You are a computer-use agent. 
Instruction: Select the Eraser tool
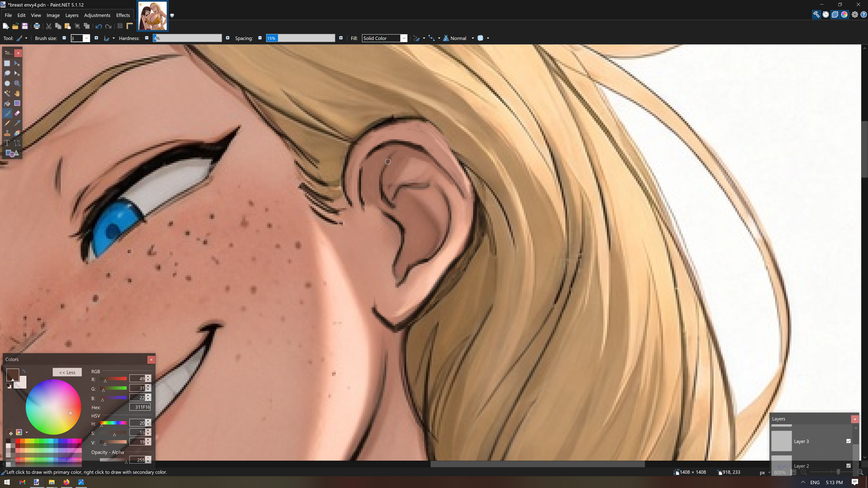[x=17, y=113]
